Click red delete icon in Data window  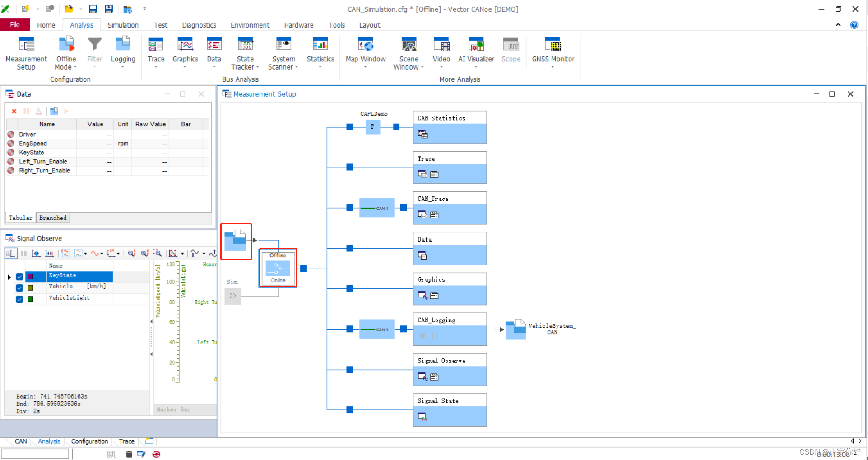pyautogui.click(x=14, y=111)
